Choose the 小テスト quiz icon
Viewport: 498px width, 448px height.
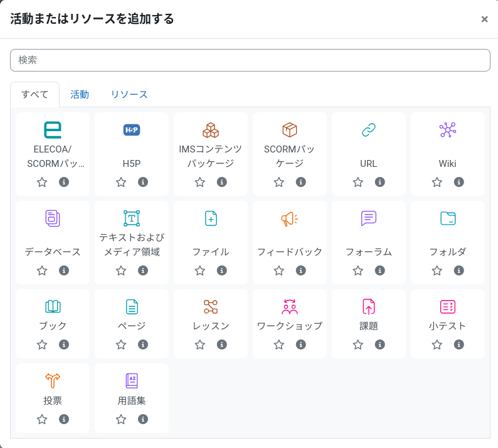(x=447, y=307)
